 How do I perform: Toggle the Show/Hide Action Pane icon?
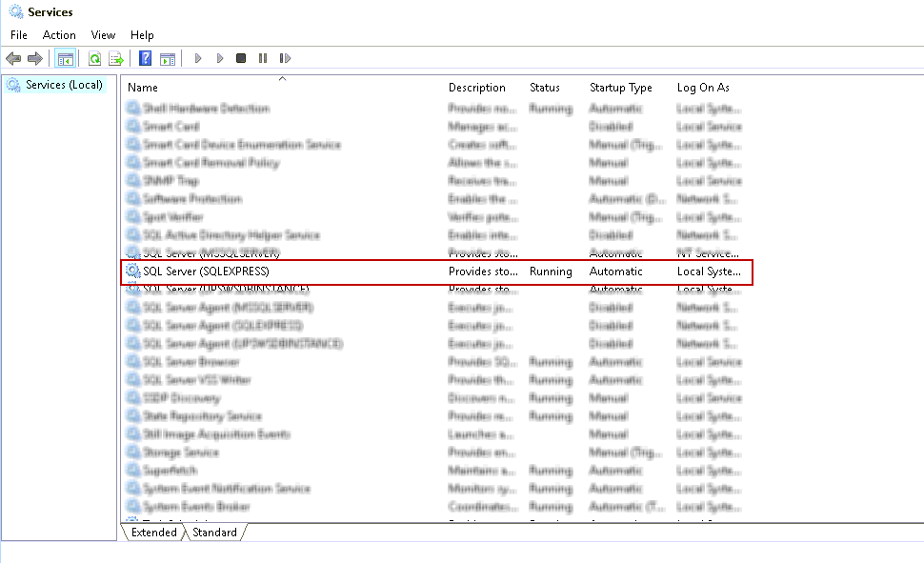168,58
